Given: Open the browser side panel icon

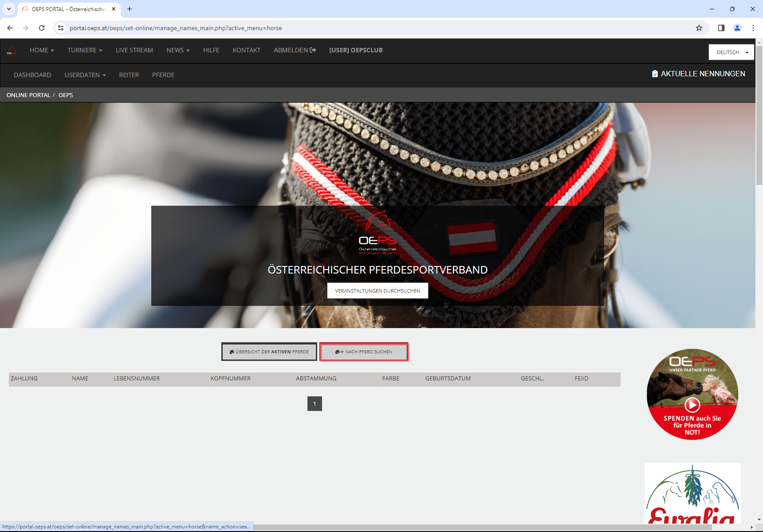Looking at the screenshot, I should (x=721, y=28).
